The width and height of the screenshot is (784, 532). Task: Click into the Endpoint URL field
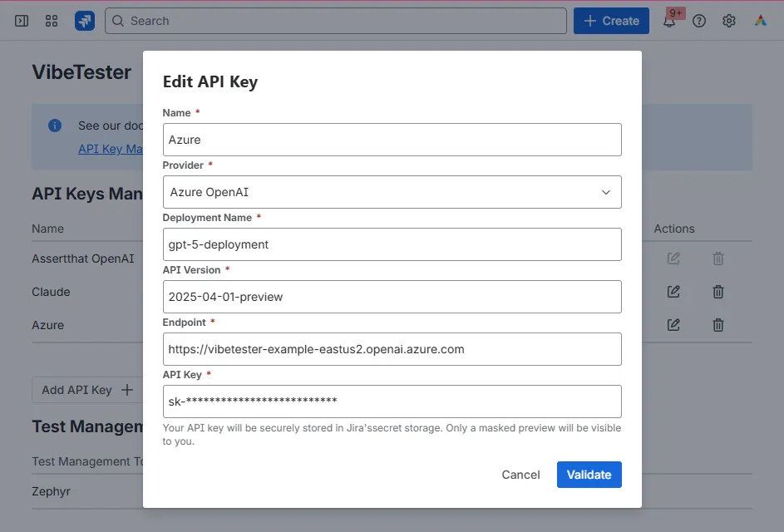pos(392,349)
